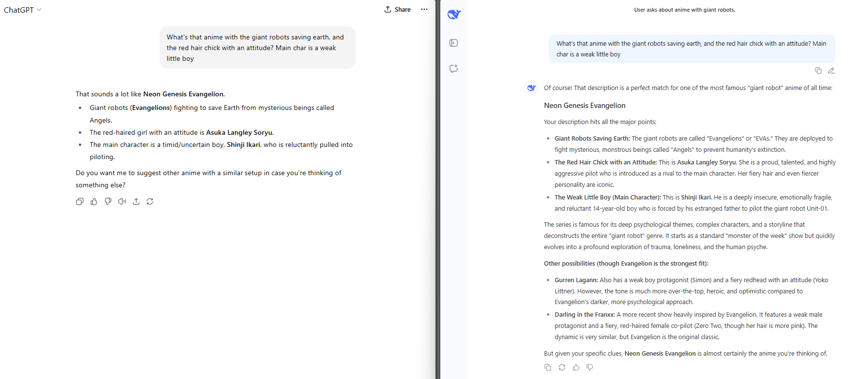Click bold '(Evangelions)' in ChatGPT bullet
Screen dimensions: 868x379
pos(151,108)
